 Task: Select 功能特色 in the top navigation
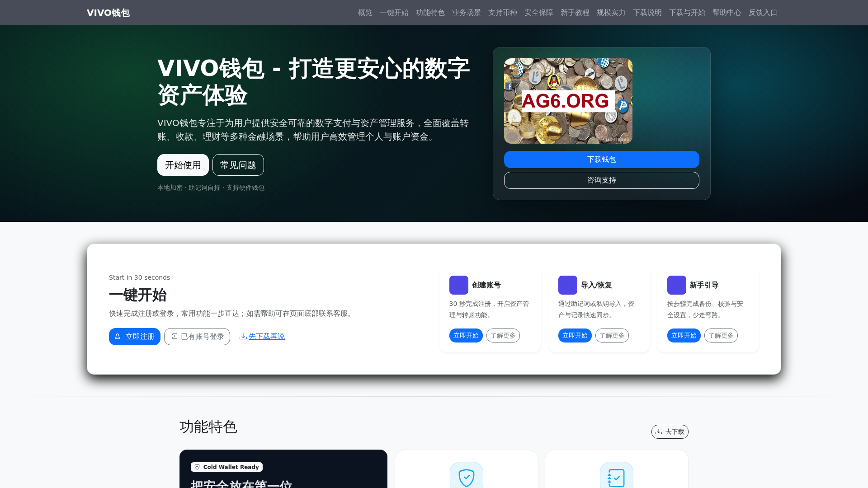tap(430, 13)
